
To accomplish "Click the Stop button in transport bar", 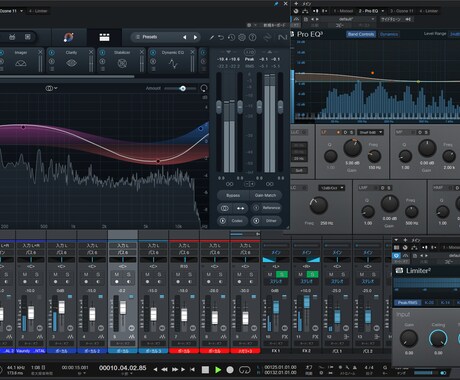I will pyautogui.click(x=205, y=370).
